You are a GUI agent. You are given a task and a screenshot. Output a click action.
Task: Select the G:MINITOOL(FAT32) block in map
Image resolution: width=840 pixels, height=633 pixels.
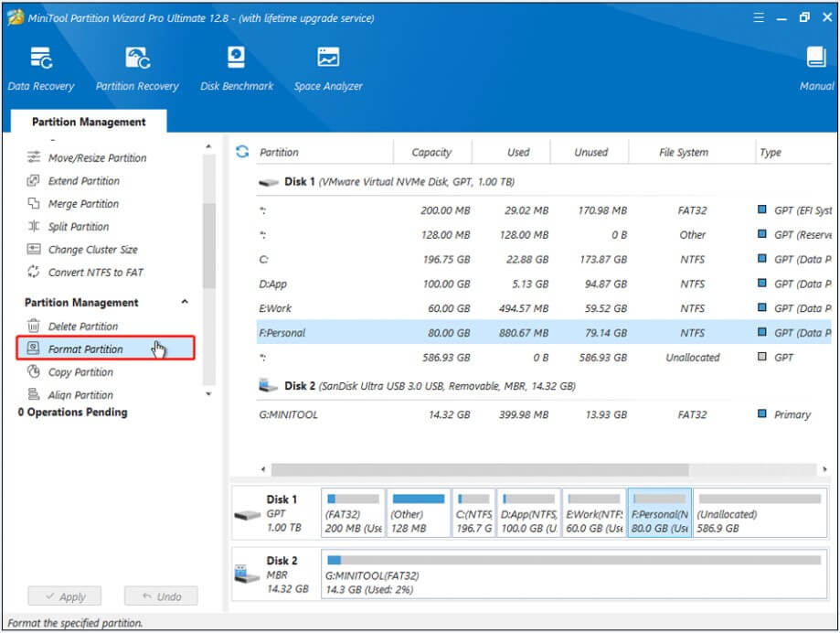click(x=574, y=574)
